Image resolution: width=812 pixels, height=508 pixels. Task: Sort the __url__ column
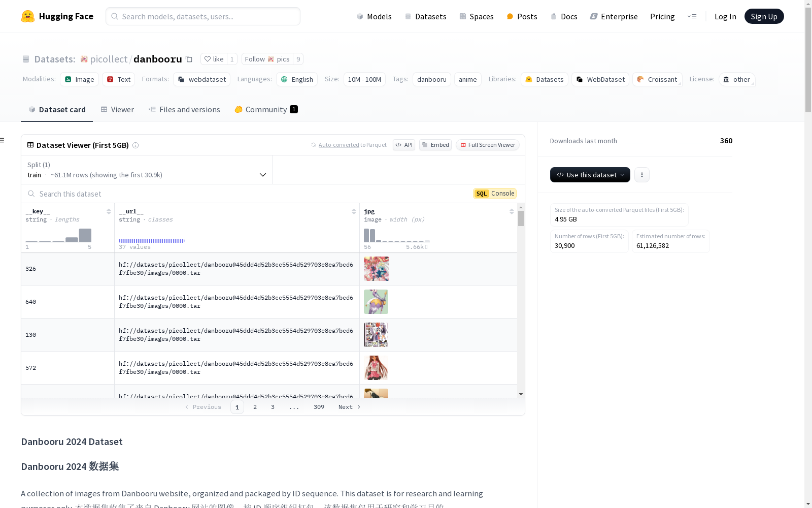click(x=354, y=211)
